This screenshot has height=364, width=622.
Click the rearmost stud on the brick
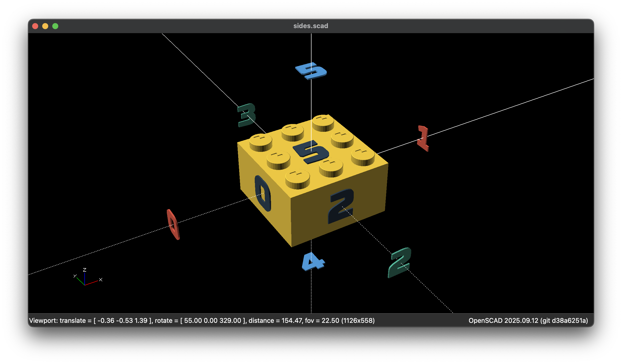[323, 123]
